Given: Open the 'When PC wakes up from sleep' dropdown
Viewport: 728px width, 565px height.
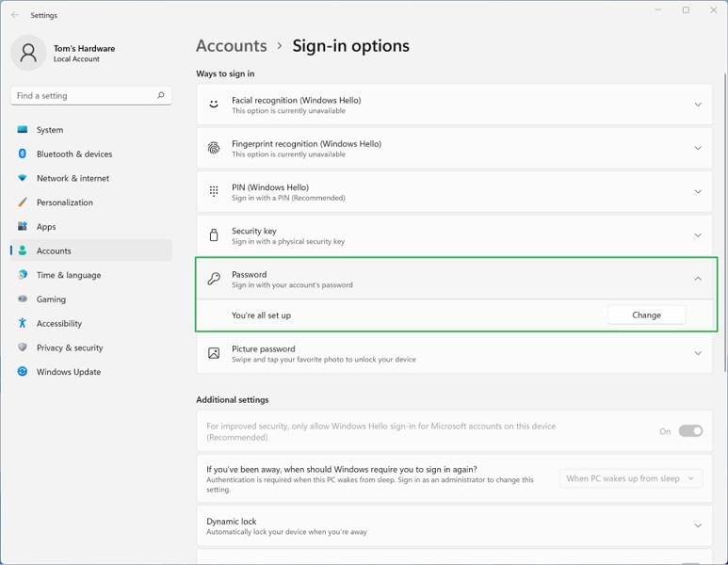Looking at the screenshot, I should (630, 478).
